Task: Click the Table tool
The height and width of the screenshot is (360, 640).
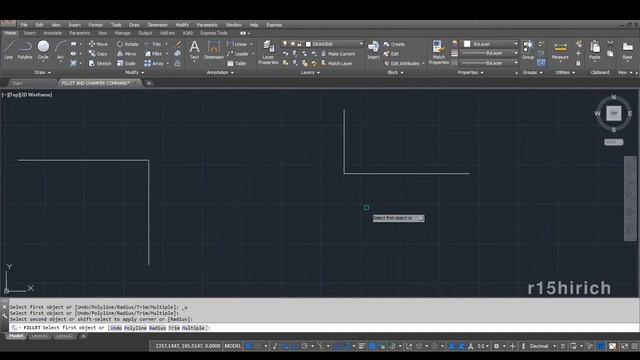Action: click(236, 64)
